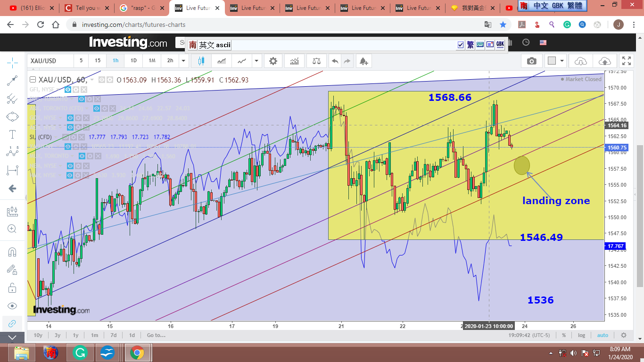Take a chart snapshot with camera icon
This screenshot has height=362, width=644.
point(531,61)
